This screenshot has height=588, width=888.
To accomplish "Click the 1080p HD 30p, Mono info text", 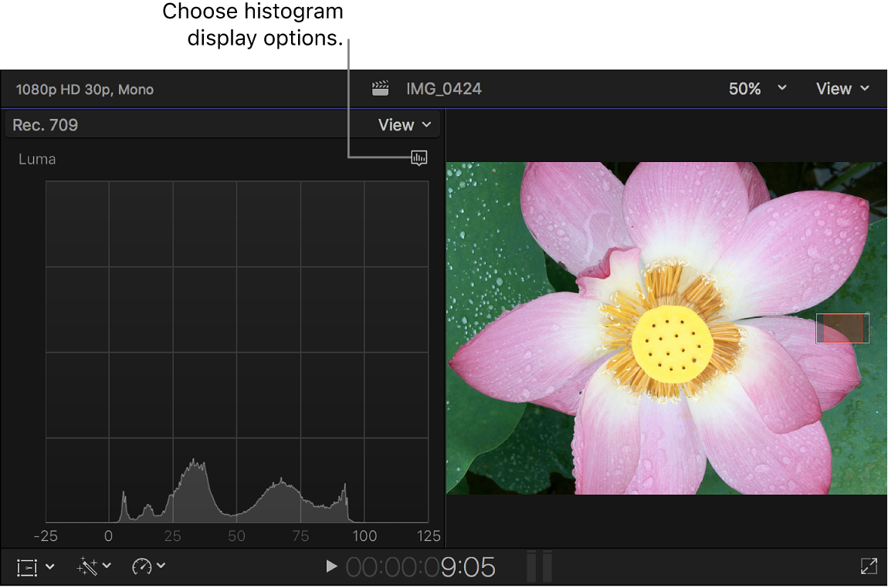I will [x=84, y=89].
